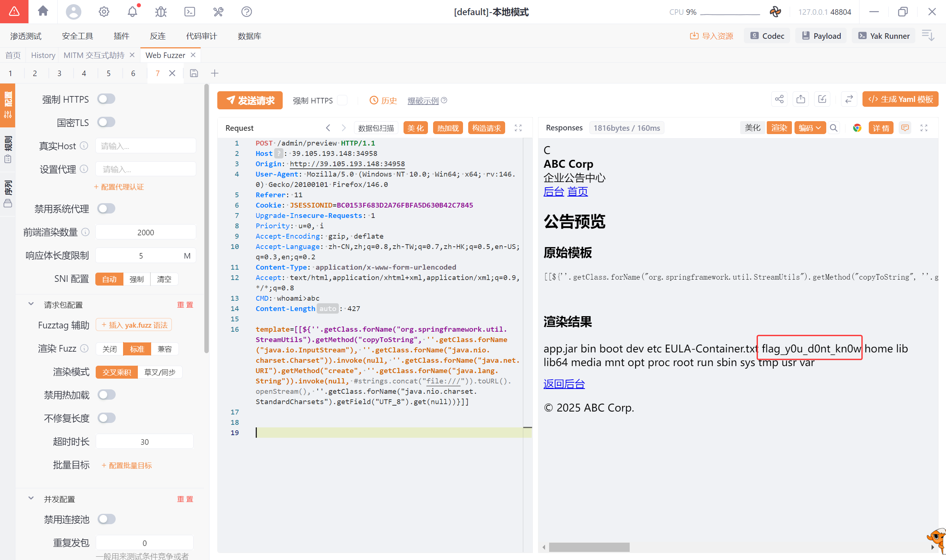Image resolution: width=946 pixels, height=560 pixels.
Task: Switch to the MITM 交互式劫持 tab
Action: [x=94, y=55]
